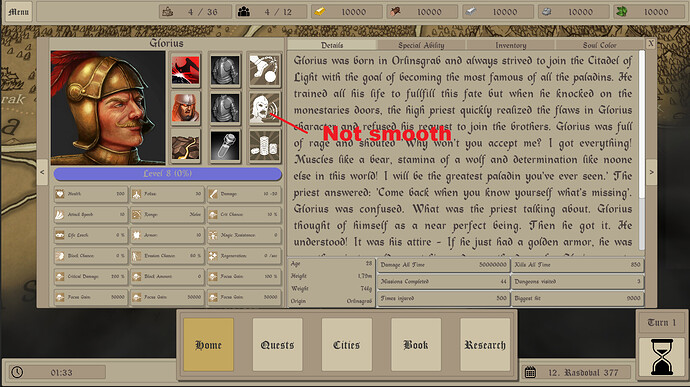Go to next hero with right arrow
This screenshot has height=387, width=690.
pyautogui.click(x=652, y=172)
